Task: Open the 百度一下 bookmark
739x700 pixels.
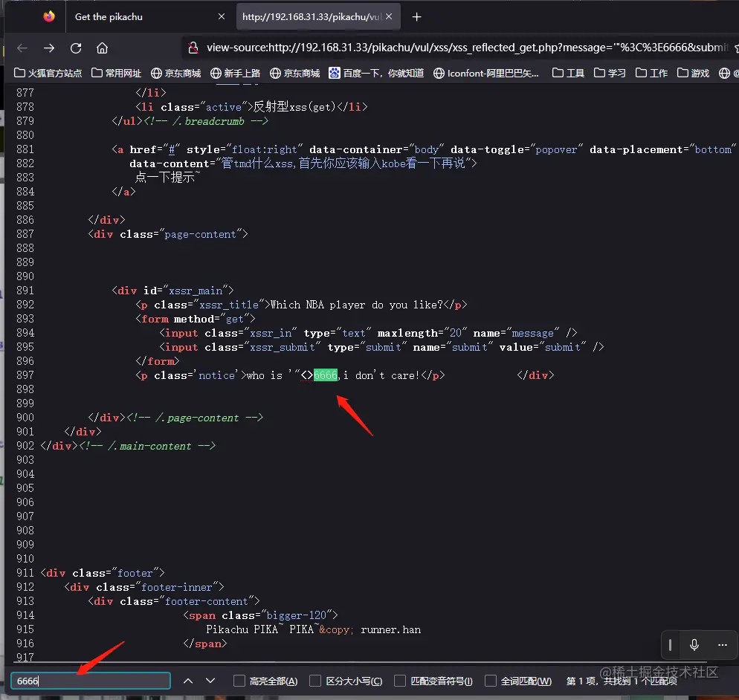Action: tap(376, 73)
